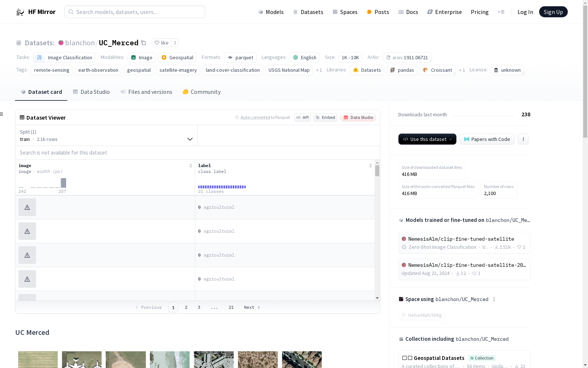Click the English language tag
Image resolution: width=588 pixels, height=368 pixels.
coord(305,57)
